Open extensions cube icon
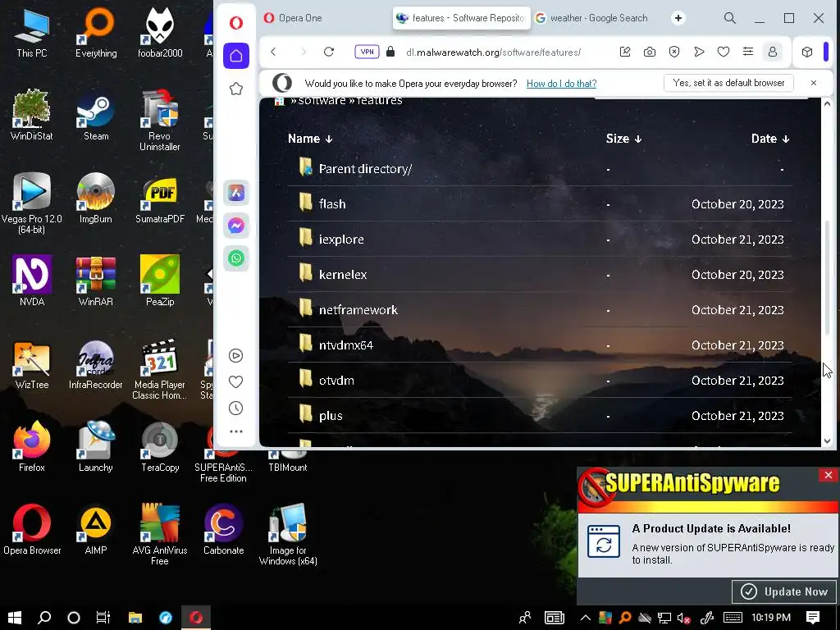Viewport: 840px width, 630px height. point(807,52)
